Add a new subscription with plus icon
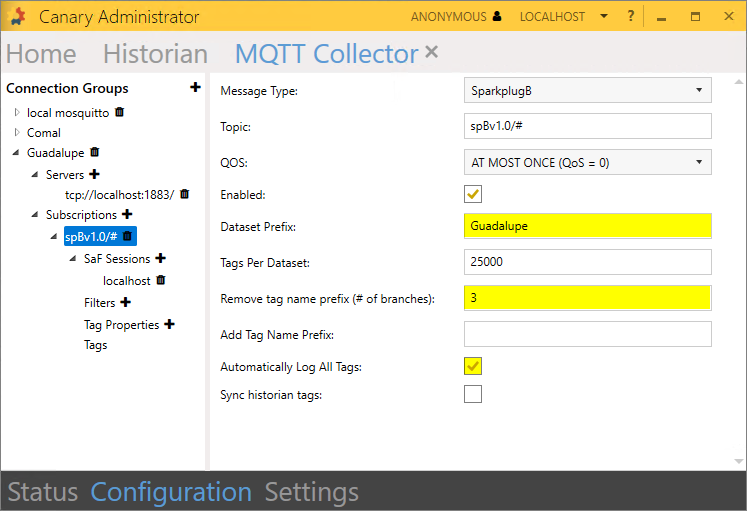The image size is (747, 511). coord(127,215)
